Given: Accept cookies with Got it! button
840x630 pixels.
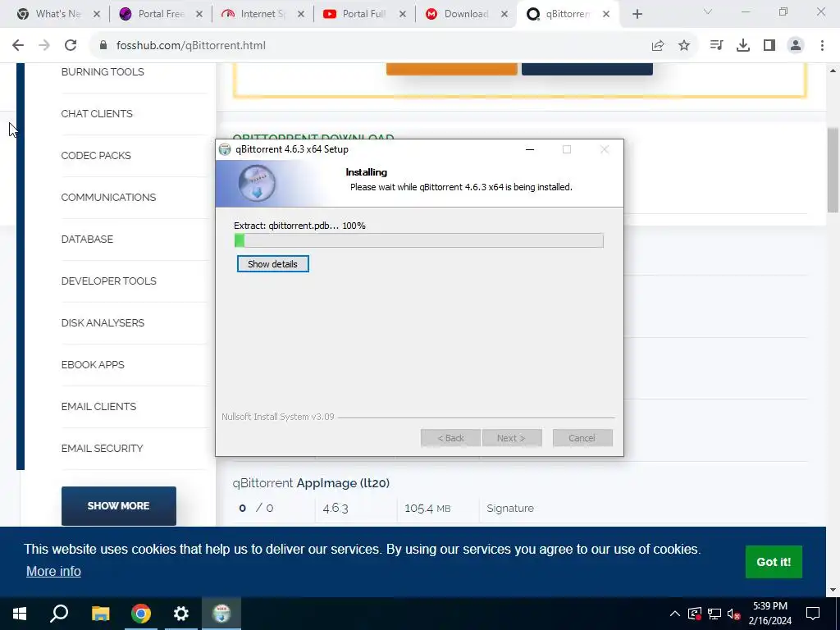Looking at the screenshot, I should [x=774, y=562].
